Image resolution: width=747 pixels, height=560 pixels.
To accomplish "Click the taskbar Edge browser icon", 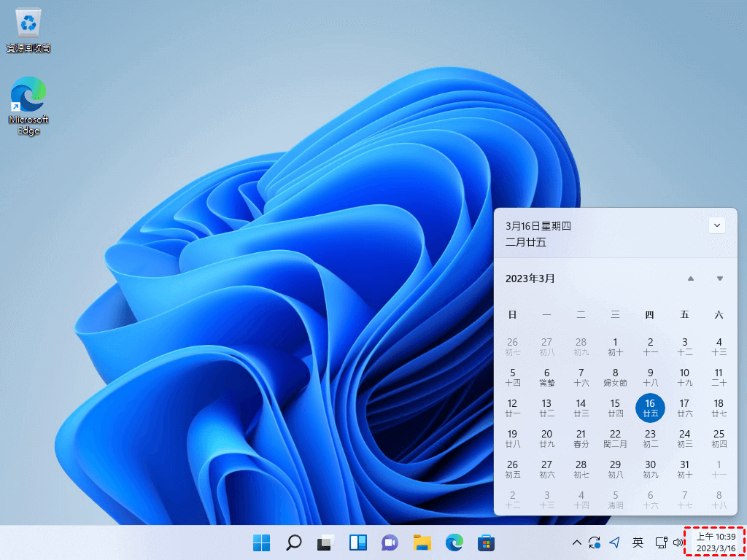I will click(454, 542).
